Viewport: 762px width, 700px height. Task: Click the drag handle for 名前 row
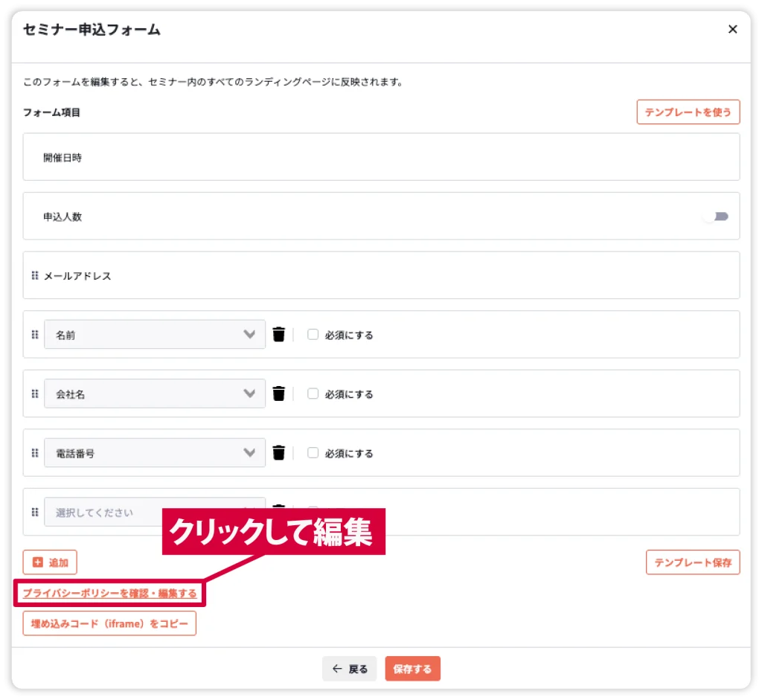35,335
